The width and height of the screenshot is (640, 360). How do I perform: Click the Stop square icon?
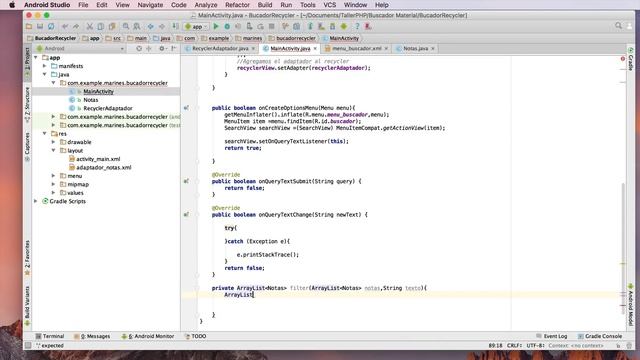tap(271, 27)
